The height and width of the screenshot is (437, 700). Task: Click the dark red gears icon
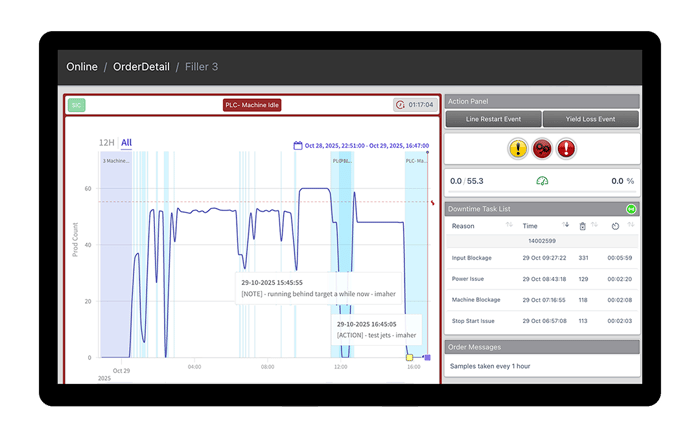click(542, 148)
